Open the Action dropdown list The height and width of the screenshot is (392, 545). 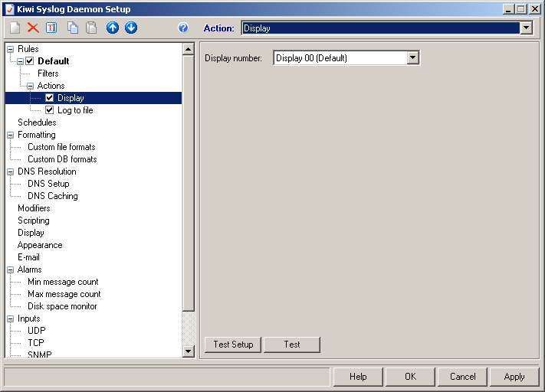pos(527,28)
